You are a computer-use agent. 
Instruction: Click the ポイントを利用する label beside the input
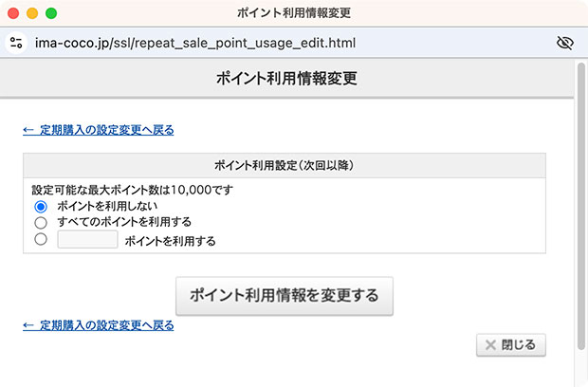[x=170, y=241]
